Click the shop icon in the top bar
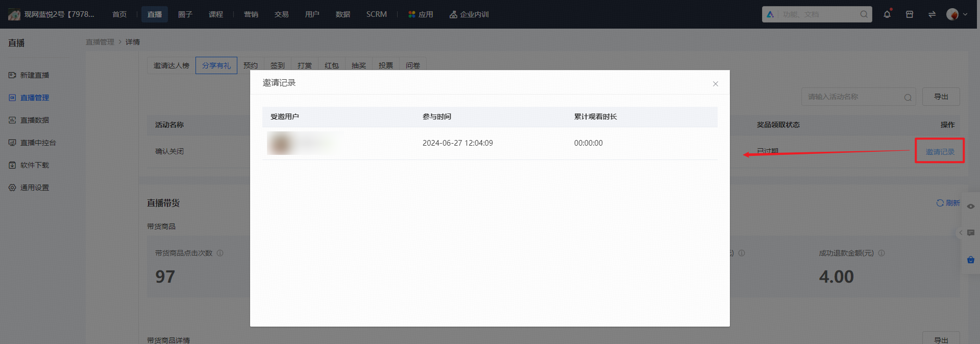Screen dimensions: 980x344 click(x=910, y=14)
